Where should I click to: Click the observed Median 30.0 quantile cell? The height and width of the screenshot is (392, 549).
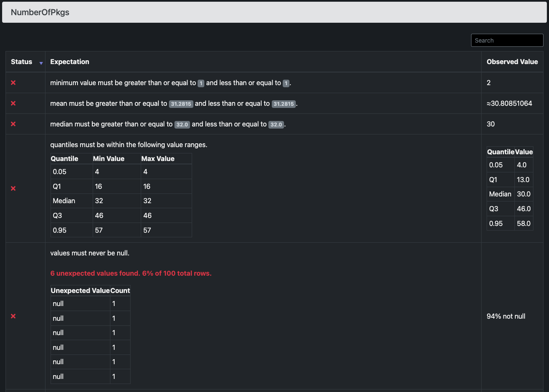point(524,194)
